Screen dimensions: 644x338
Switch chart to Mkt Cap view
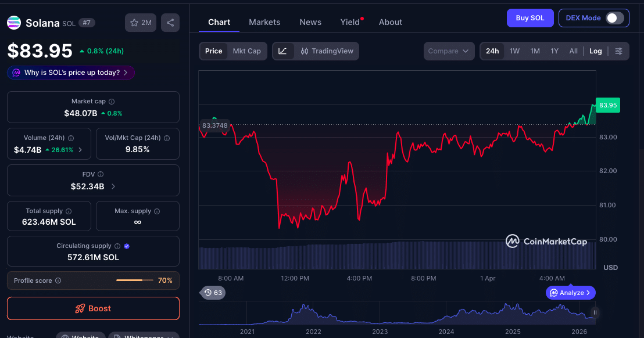pos(246,51)
